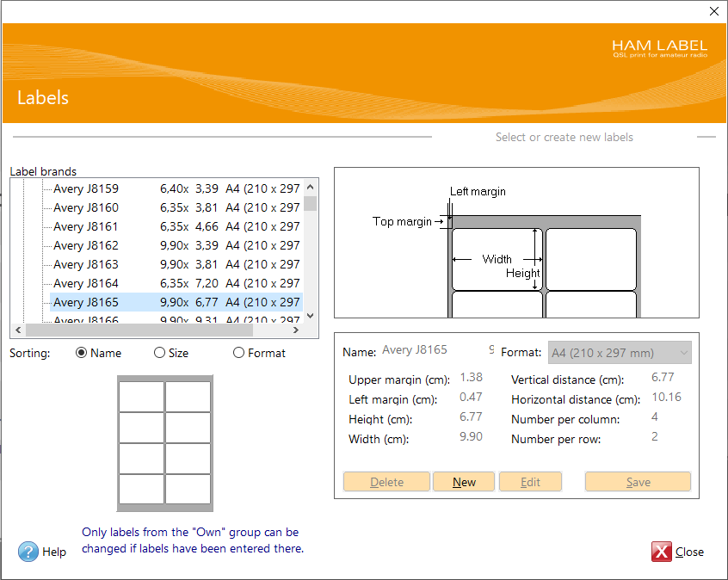728x580 pixels.
Task: Select Avery J8163 in label list
Action: pyautogui.click(x=176, y=264)
